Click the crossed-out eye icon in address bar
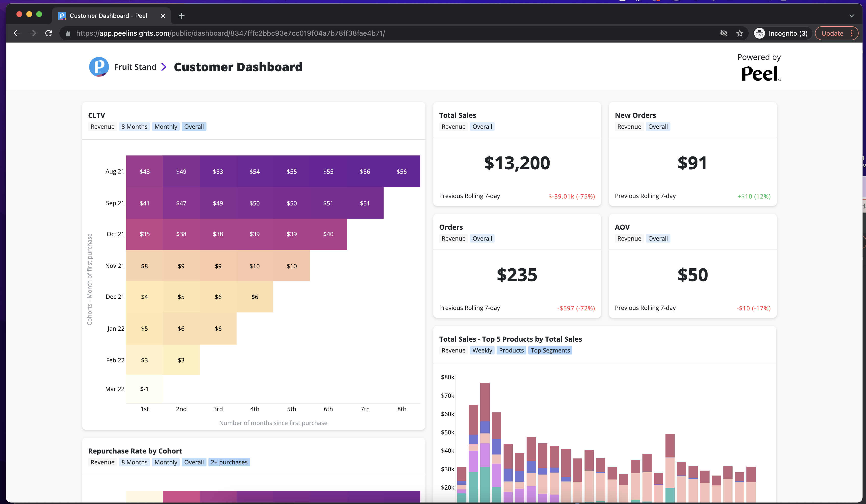The height and width of the screenshot is (504, 866). (724, 33)
